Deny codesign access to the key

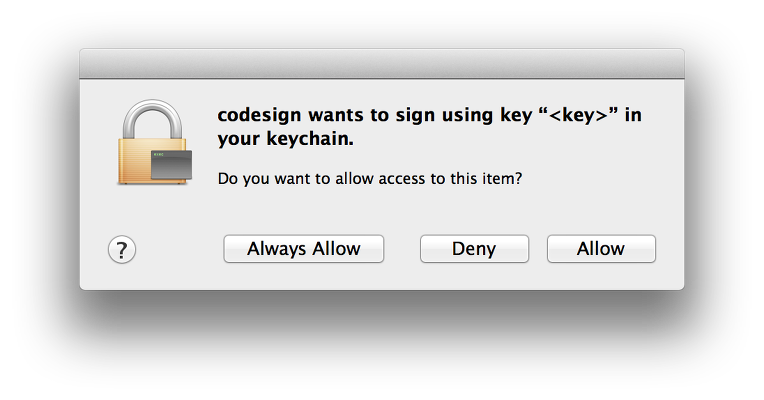[x=474, y=249]
